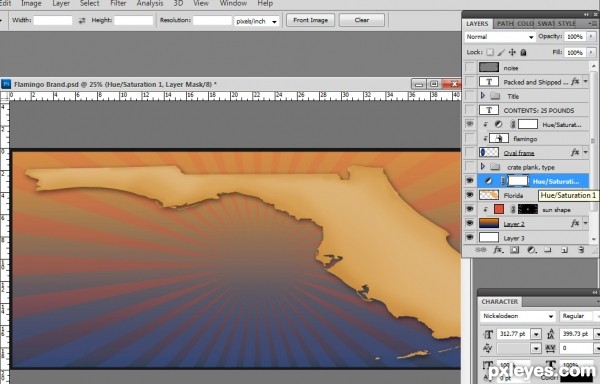The height and width of the screenshot is (384, 600).
Task: Click the link layers icon in Layers footer
Action: 481,250
